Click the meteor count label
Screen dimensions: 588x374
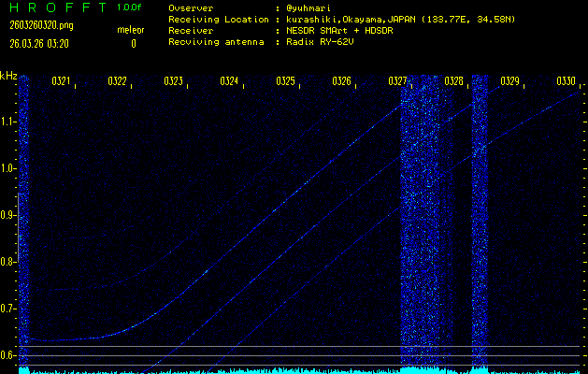[130, 30]
